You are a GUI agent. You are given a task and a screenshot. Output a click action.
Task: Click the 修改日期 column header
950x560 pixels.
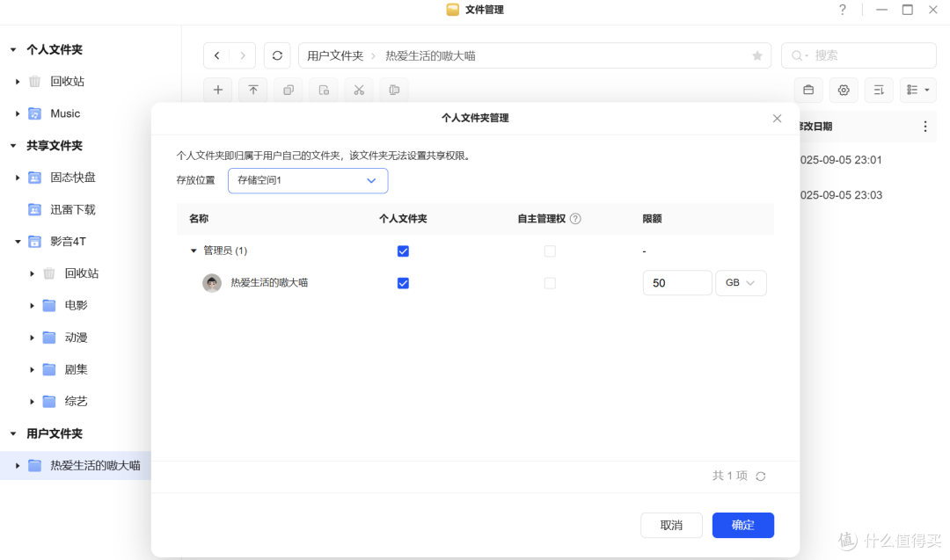815,126
